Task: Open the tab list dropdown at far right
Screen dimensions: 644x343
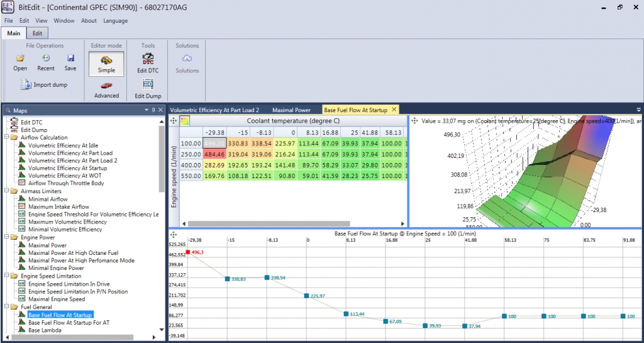Action: [x=639, y=110]
